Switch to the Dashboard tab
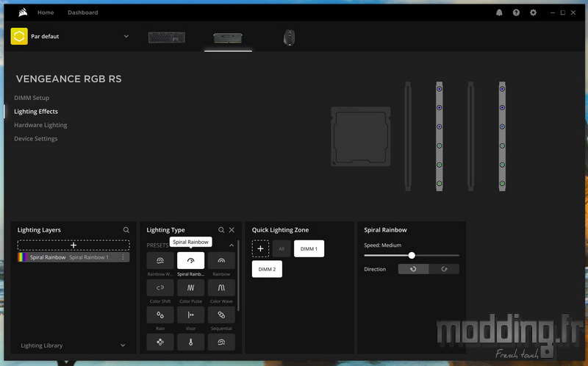588x366 pixels. [x=83, y=12]
